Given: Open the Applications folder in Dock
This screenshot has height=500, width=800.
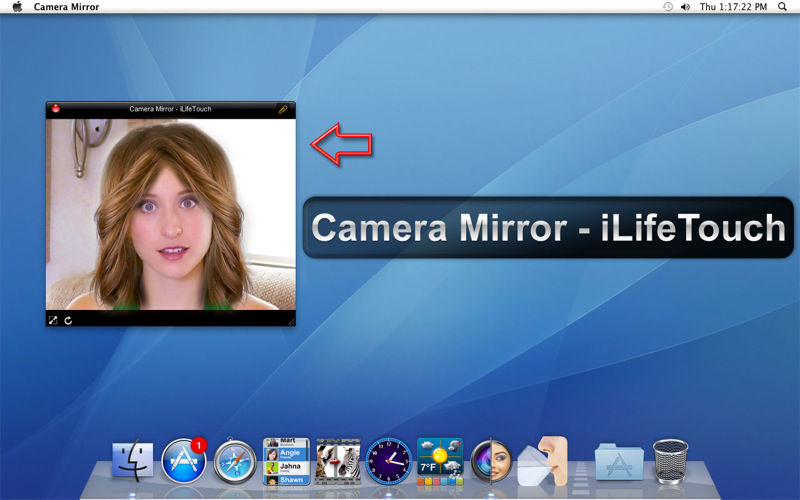Looking at the screenshot, I should pos(619,462).
